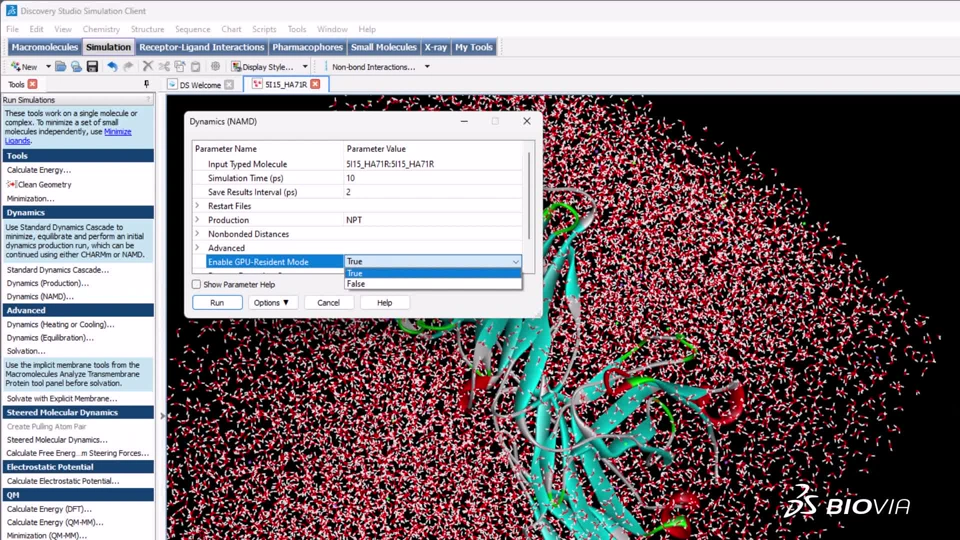The image size is (960, 540).
Task: Click Non-bond Interactions toolbar button
Action: point(373,67)
